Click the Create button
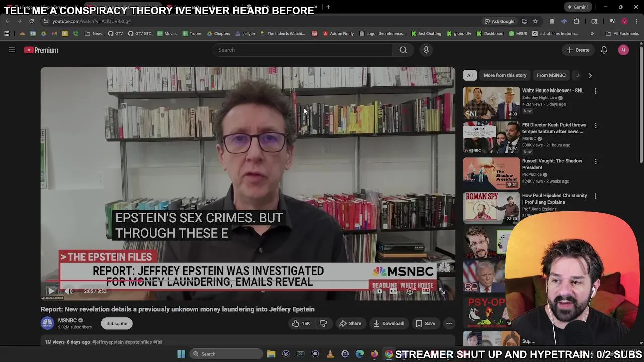The width and height of the screenshot is (644, 362). click(578, 50)
